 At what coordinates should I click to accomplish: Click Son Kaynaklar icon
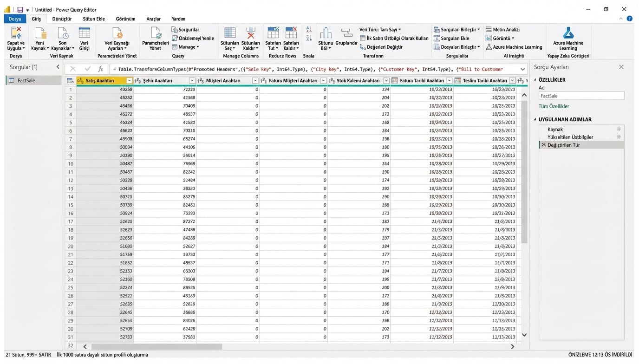pyautogui.click(x=62, y=33)
